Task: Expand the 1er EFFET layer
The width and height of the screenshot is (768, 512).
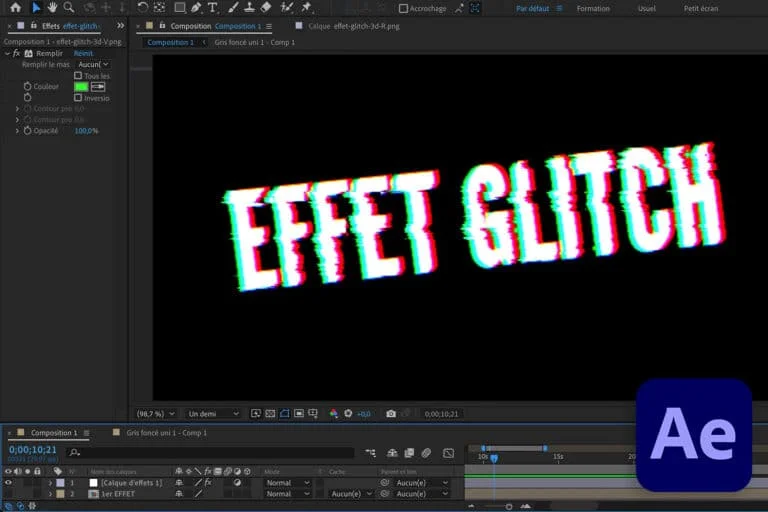Action: coord(50,494)
